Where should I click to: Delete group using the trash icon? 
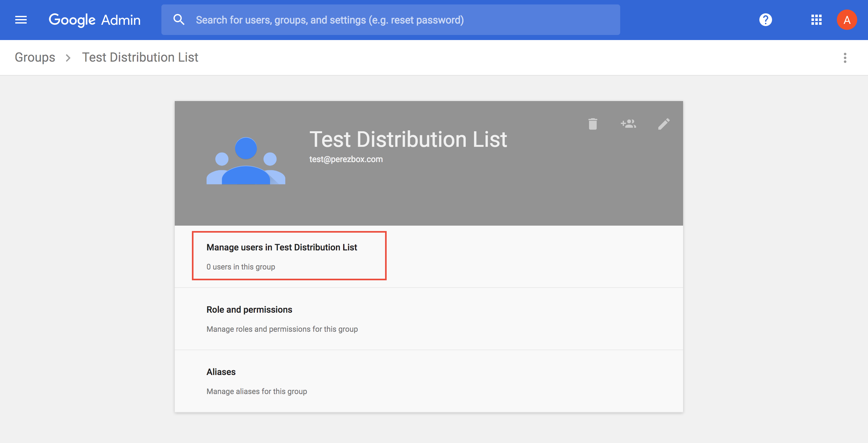pyautogui.click(x=593, y=124)
